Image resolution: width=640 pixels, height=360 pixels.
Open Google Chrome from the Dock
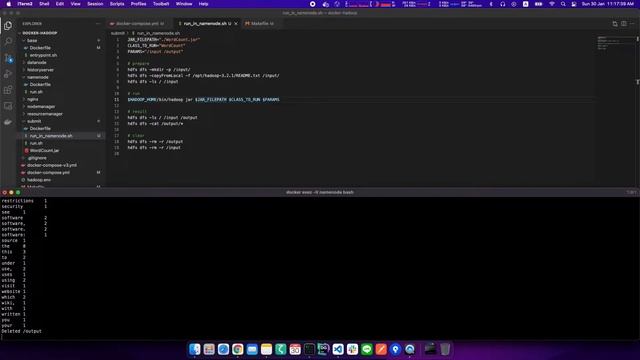[238, 349]
